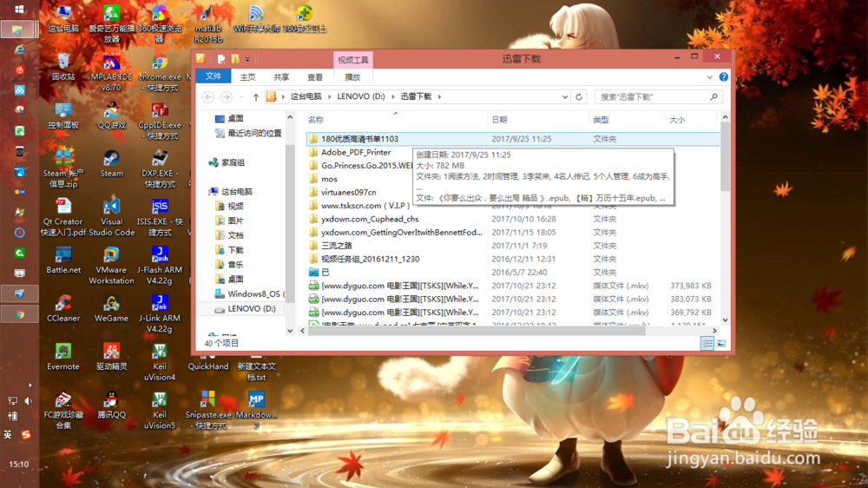The width and height of the screenshot is (868, 488).
Task: Open the address bar history dropdown
Action: [x=565, y=97]
